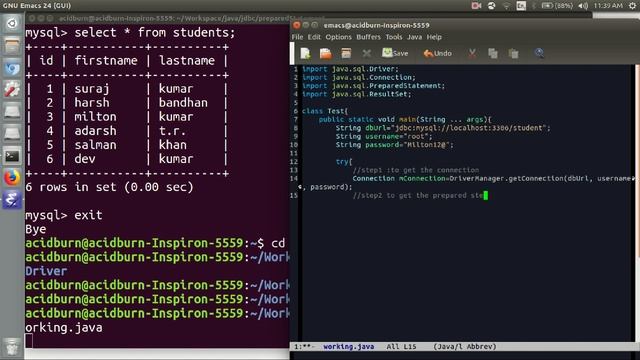Click the //step1 comment line
Screen dimensions: 640x360
416,170
